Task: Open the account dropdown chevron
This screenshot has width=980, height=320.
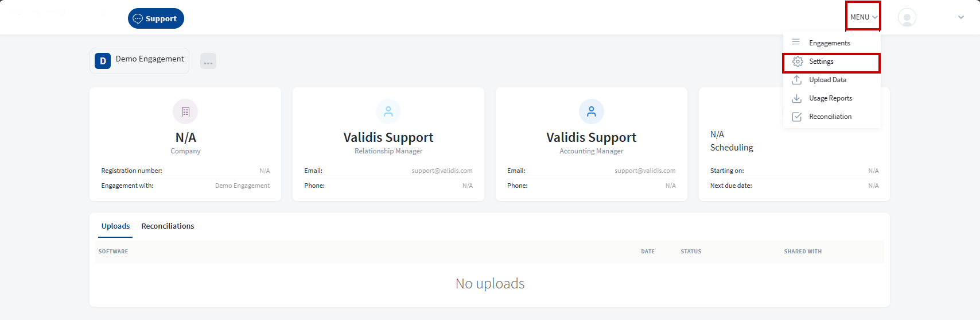Action: coord(961,17)
